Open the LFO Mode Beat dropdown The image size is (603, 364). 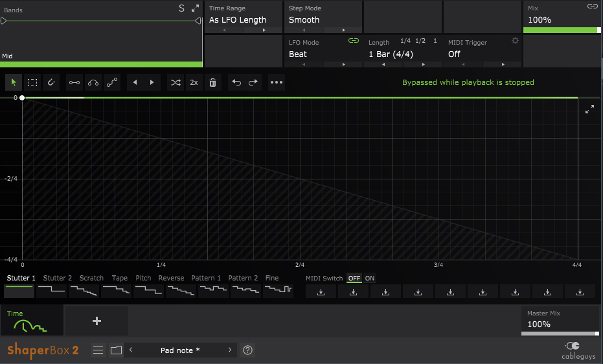point(298,54)
